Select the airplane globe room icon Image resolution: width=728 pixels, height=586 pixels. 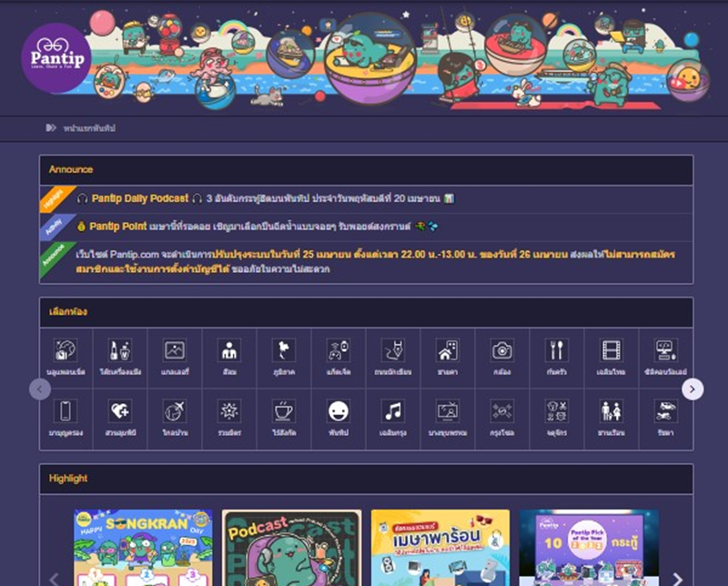(x=175, y=410)
